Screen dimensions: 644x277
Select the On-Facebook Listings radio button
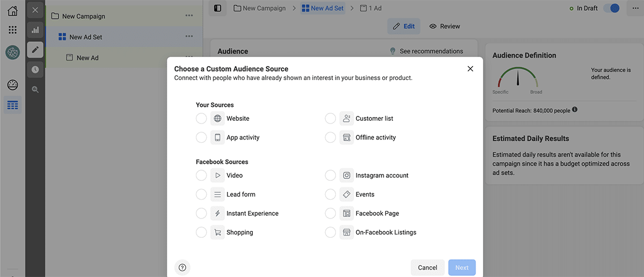pos(331,232)
